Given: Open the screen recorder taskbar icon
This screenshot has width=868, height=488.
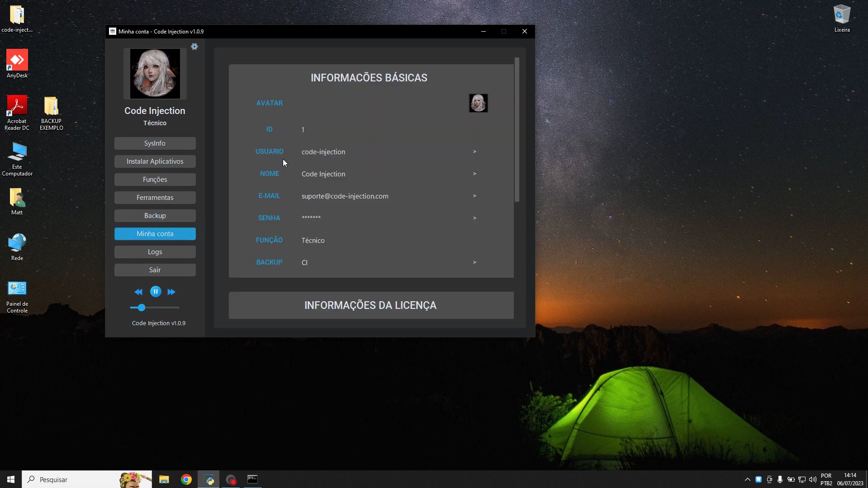Looking at the screenshot, I should click(x=231, y=479).
